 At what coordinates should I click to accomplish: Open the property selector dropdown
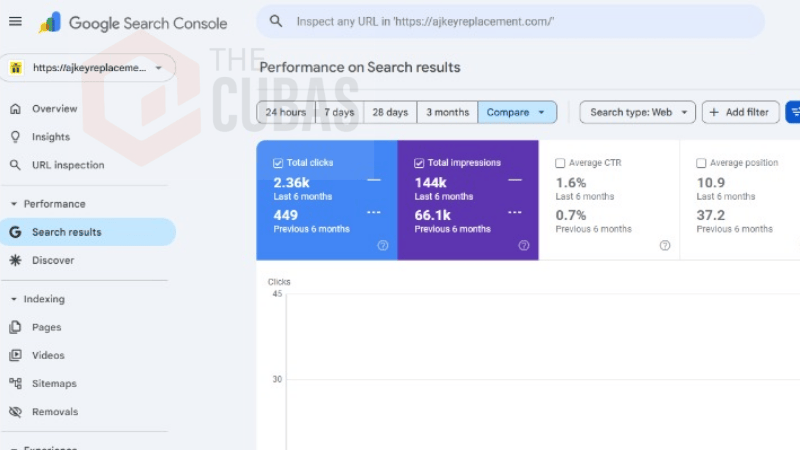pos(88,68)
